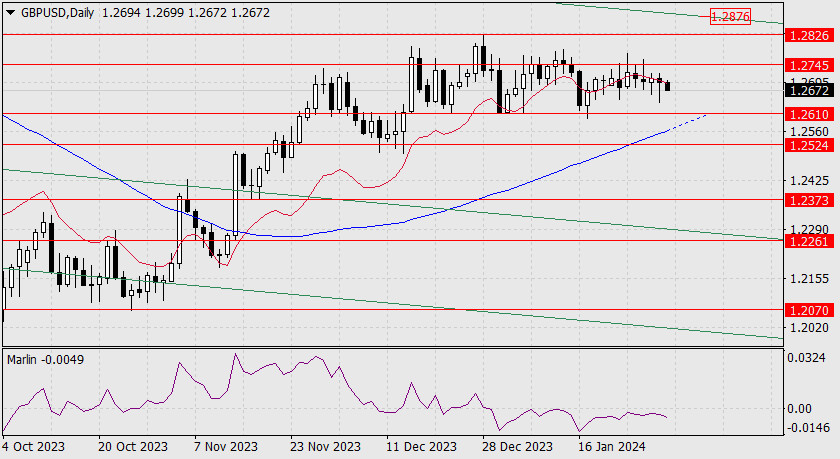
Task: Click the 1.2373 red level label
Action: pyautogui.click(x=809, y=200)
